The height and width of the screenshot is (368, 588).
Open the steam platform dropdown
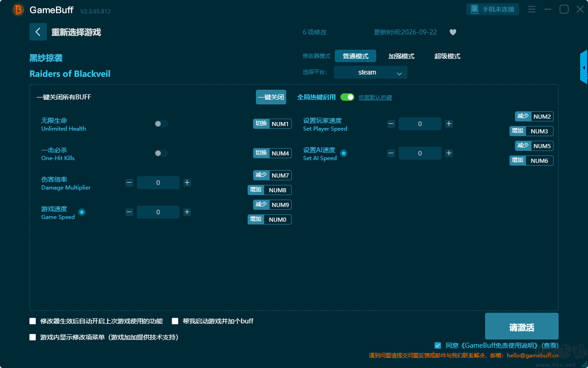371,72
